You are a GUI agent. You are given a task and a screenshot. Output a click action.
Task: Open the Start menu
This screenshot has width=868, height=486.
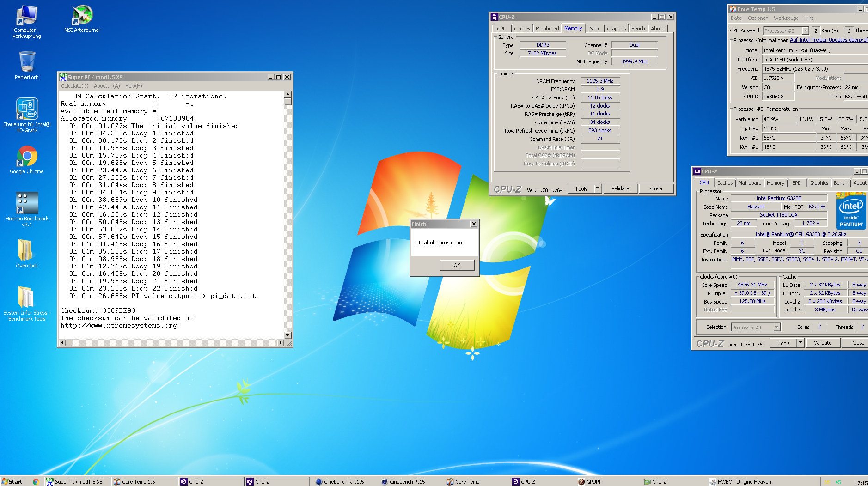[x=12, y=481]
